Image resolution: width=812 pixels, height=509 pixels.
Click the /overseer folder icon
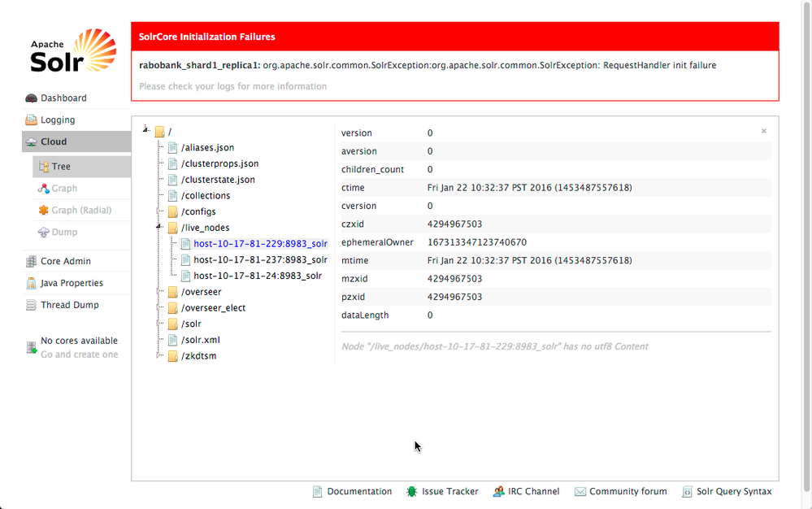[x=173, y=292]
